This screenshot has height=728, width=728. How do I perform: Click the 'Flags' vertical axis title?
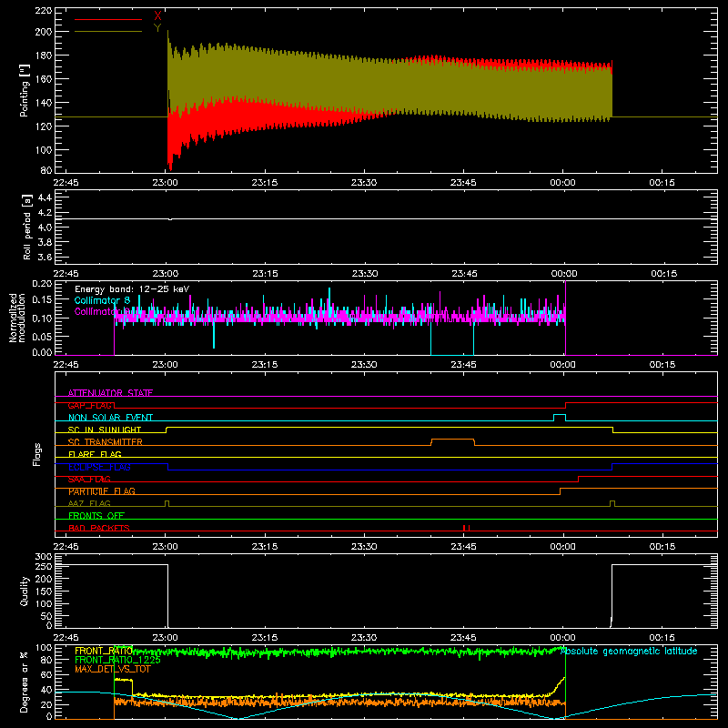coord(37,454)
